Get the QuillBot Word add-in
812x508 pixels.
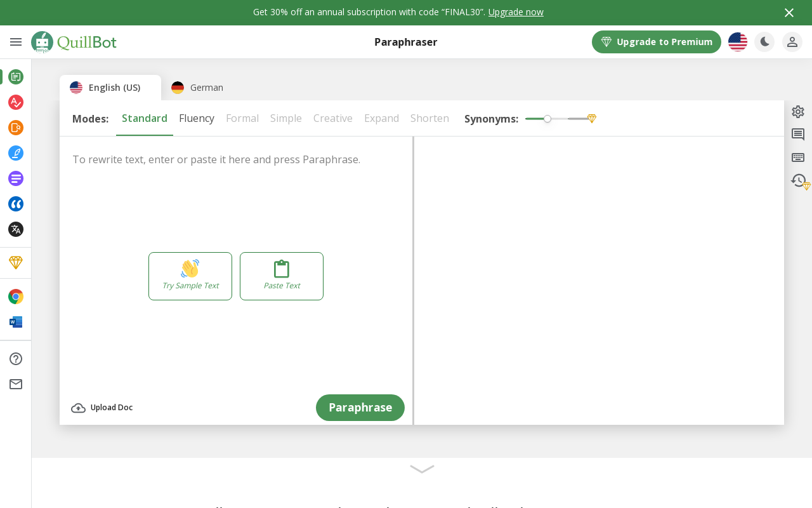(15, 321)
